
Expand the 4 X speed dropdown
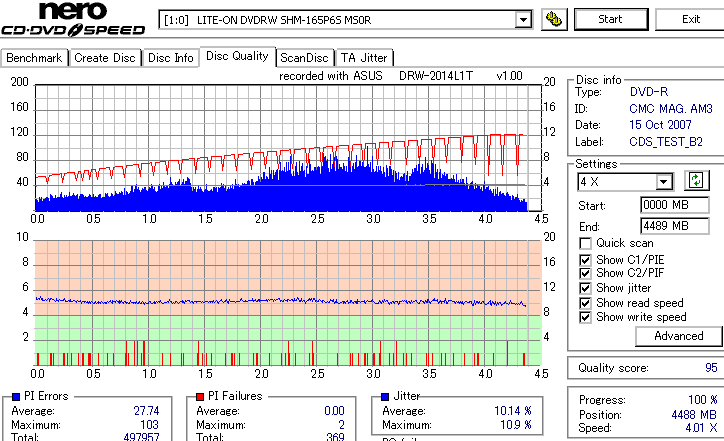tap(664, 182)
